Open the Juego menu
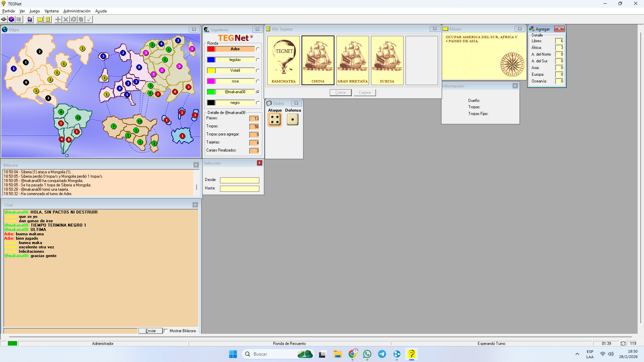Image resolution: width=644 pixels, height=362 pixels. 35,11
